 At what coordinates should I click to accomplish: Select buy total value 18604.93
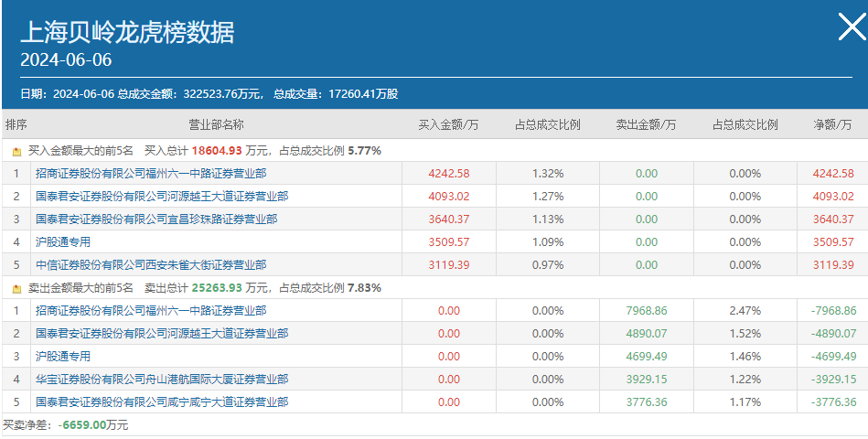(x=217, y=151)
